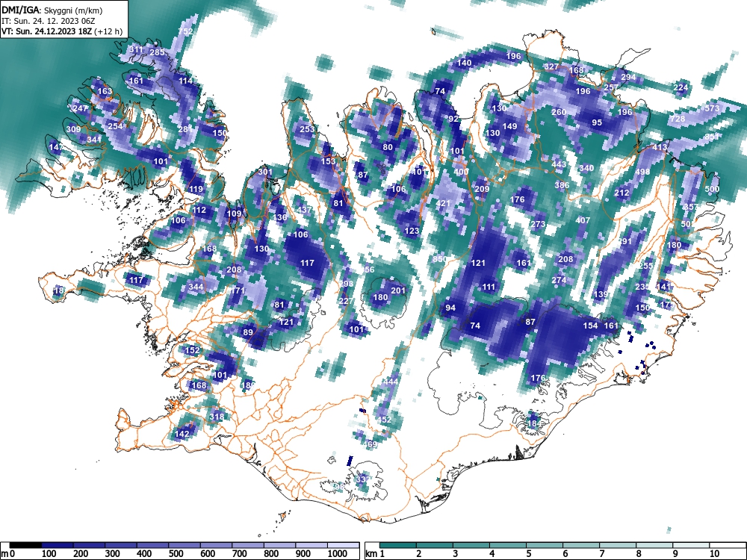Click the visibility value 224 over the sea
Screen dimensions: 747x560
pos(681,87)
